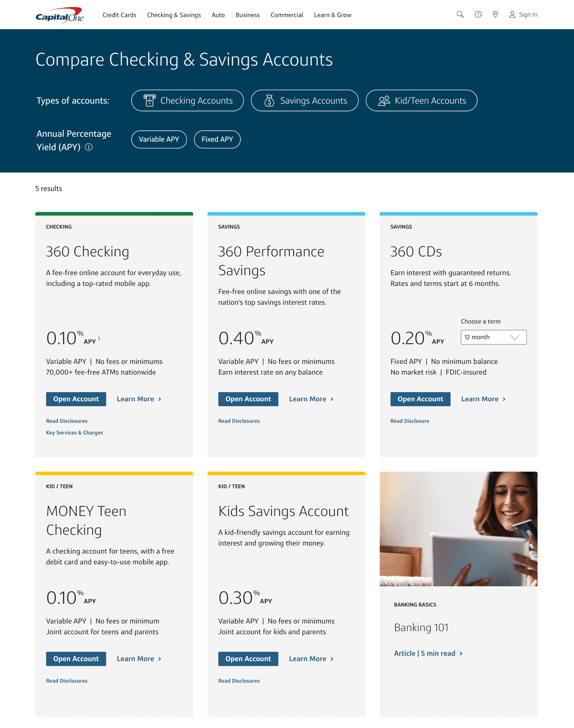
Task: Open Credit Cards nav menu
Action: 119,15
